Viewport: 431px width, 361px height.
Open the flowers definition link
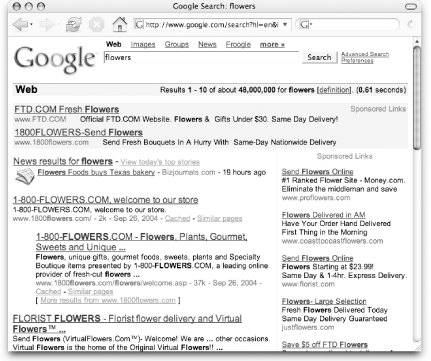(x=334, y=90)
